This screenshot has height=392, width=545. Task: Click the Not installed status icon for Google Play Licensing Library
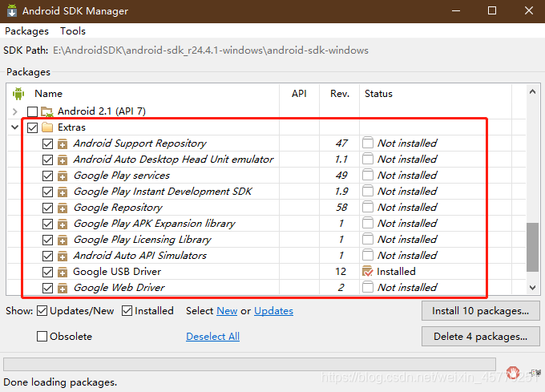pyautogui.click(x=367, y=239)
